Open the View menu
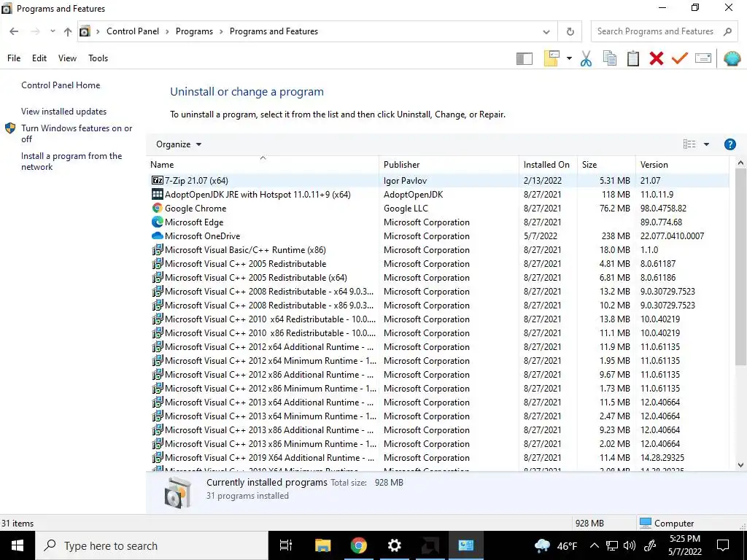 (67, 58)
